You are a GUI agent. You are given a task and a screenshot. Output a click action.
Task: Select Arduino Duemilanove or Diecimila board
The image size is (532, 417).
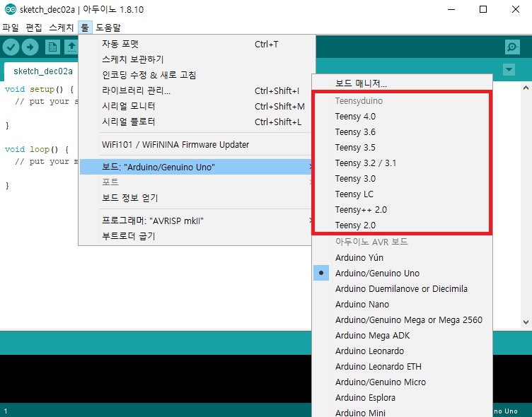coord(402,289)
